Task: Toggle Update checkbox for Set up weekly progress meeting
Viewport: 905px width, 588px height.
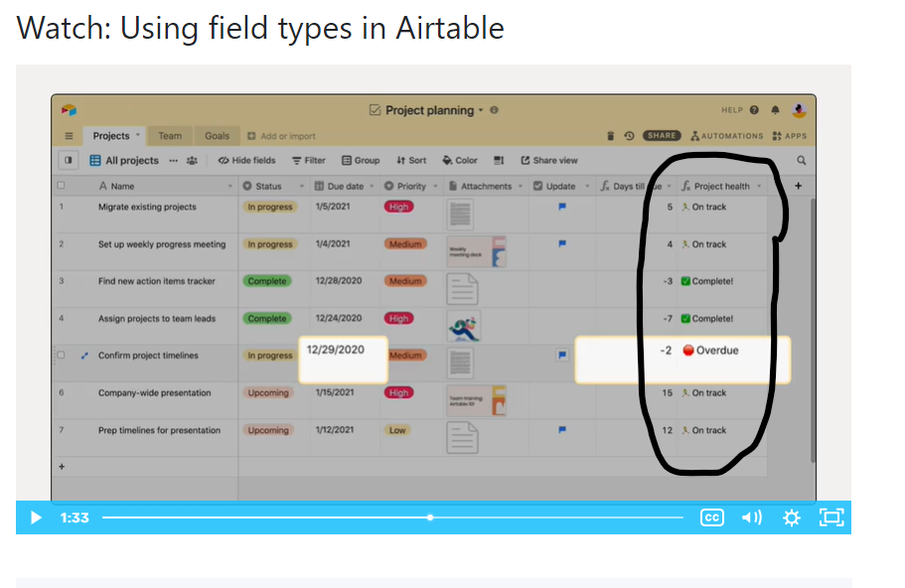Action: pos(562,243)
